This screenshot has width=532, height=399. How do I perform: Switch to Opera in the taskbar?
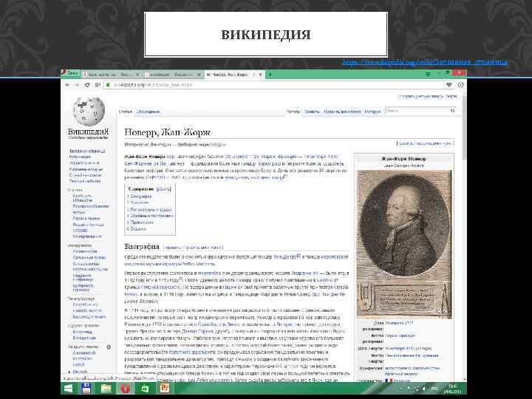tap(126, 389)
